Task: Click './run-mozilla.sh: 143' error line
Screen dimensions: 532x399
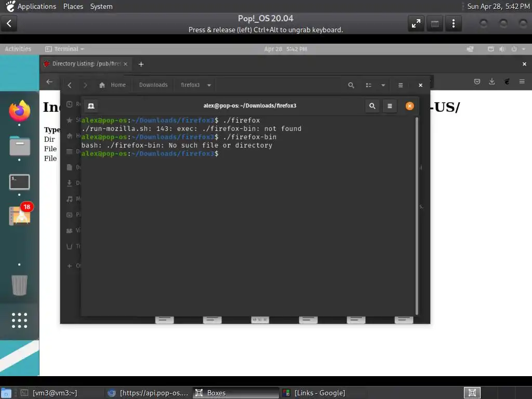Action: click(x=191, y=129)
